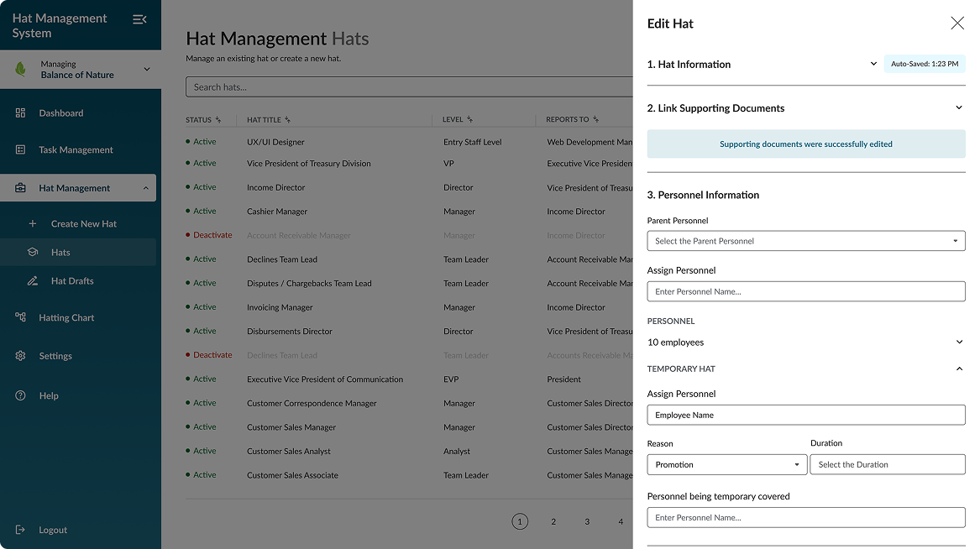The width and height of the screenshot is (980, 549).
Task: Click the Dashboard grid icon
Action: [21, 112]
